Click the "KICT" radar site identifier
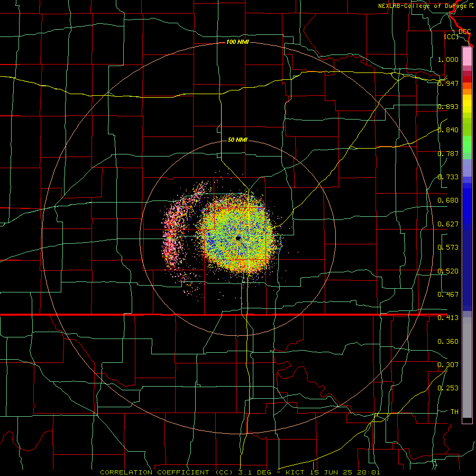The height and width of the screenshot is (476, 476). coord(295,472)
